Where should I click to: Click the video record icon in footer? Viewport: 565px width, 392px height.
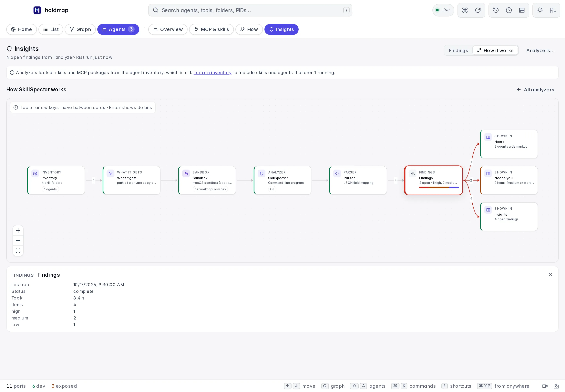(x=545, y=386)
